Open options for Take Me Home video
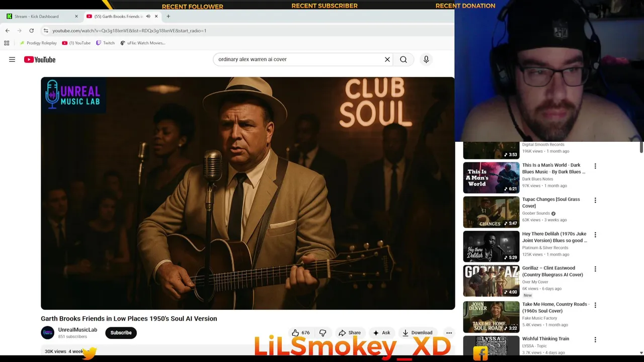Viewport: 644px width, 362px height. [x=595, y=306]
